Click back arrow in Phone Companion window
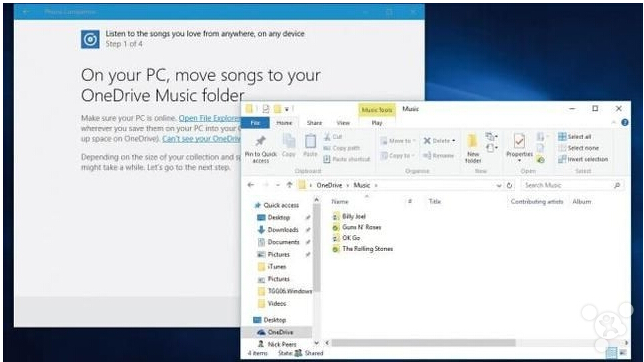 [26, 12]
